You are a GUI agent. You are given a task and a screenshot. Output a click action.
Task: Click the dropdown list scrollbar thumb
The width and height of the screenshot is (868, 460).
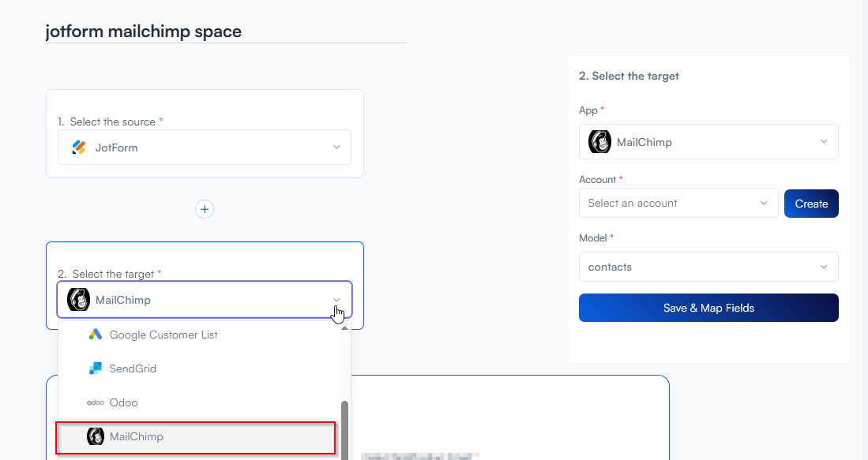[344, 426]
